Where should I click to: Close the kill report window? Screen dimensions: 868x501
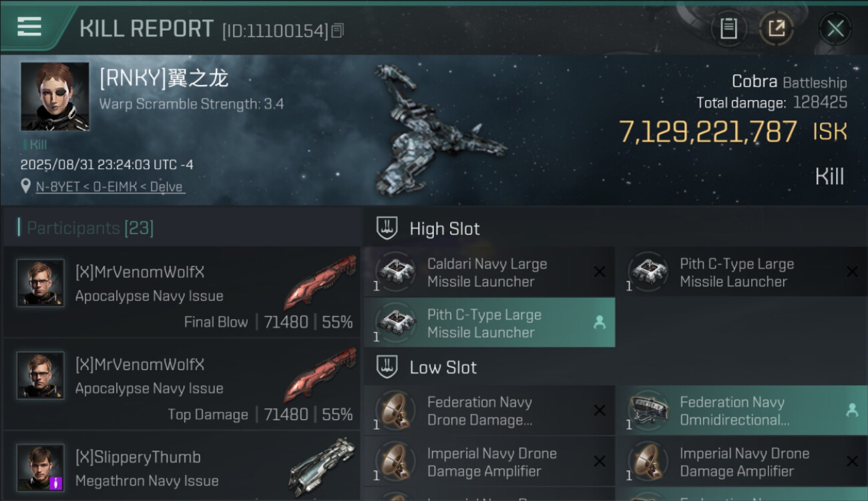click(x=835, y=29)
